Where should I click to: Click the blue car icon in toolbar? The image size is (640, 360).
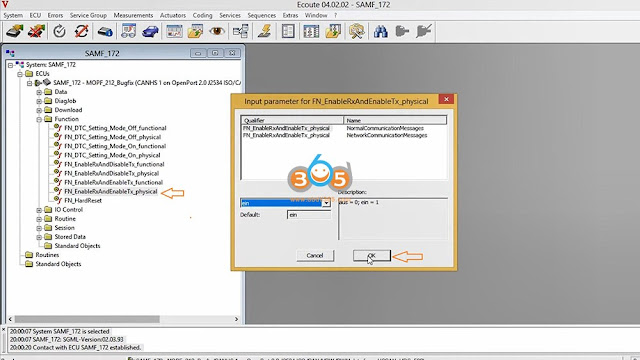tap(150, 31)
